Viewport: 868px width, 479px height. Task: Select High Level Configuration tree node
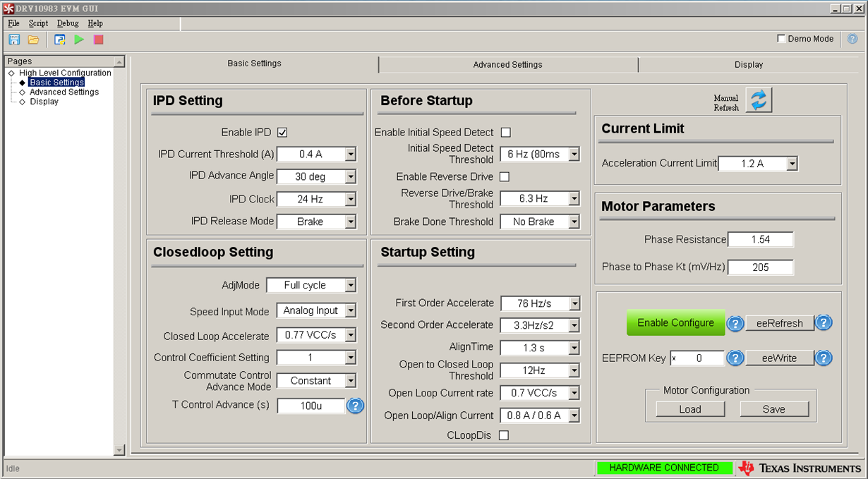65,73
